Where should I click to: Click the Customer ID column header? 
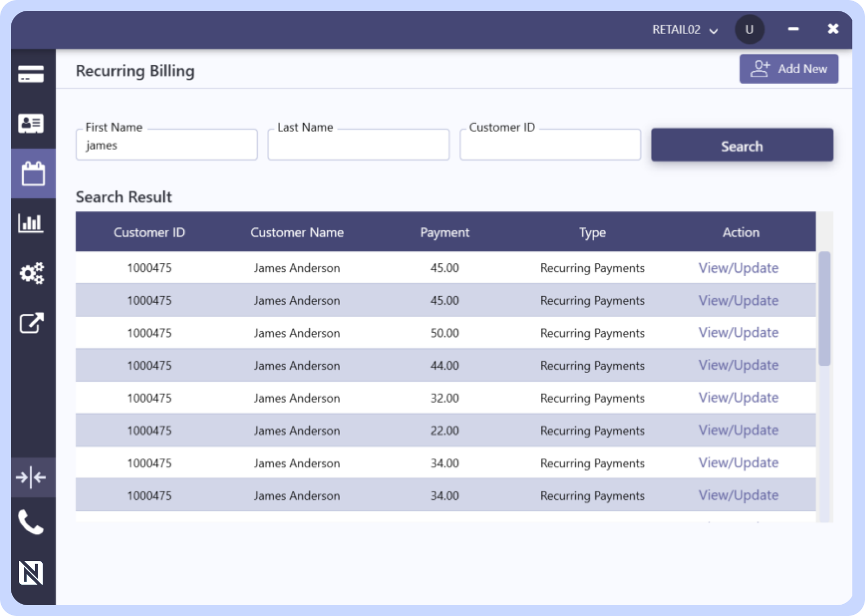149,232
